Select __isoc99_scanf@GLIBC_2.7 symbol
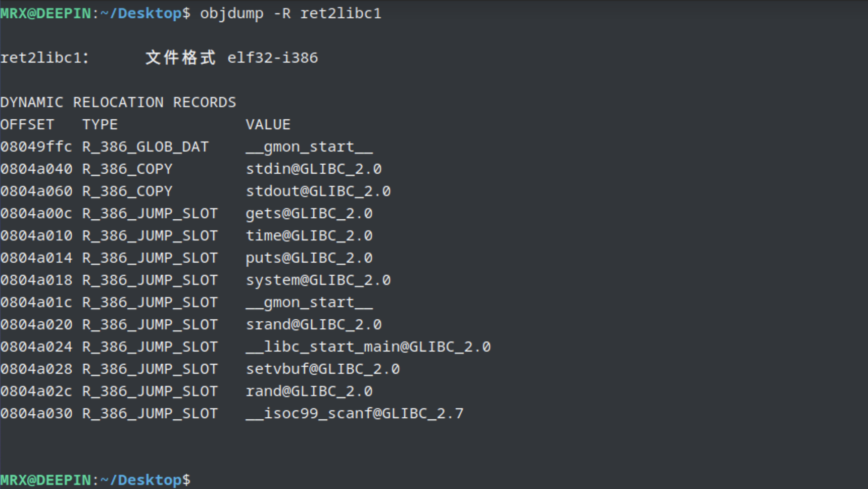Viewport: 868px width, 489px height. pos(355,413)
